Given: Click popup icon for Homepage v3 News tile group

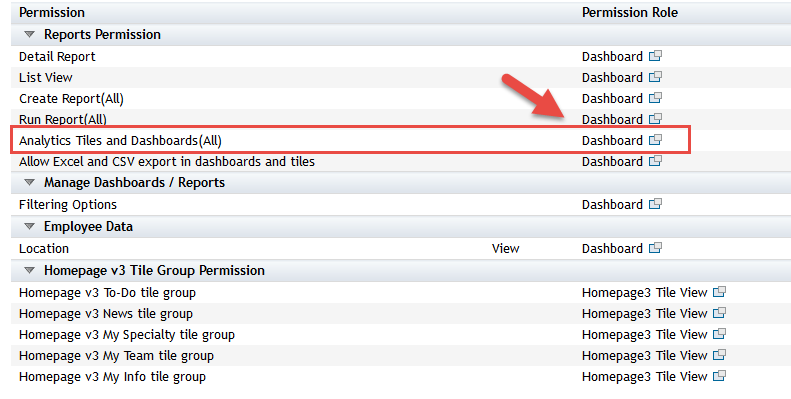Looking at the screenshot, I should pyautogui.click(x=719, y=313).
